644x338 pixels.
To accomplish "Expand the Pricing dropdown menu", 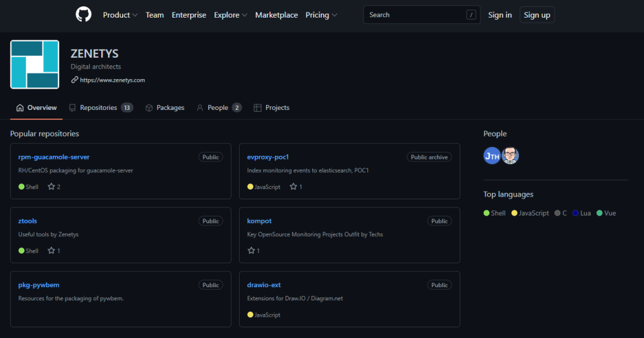I will point(321,15).
